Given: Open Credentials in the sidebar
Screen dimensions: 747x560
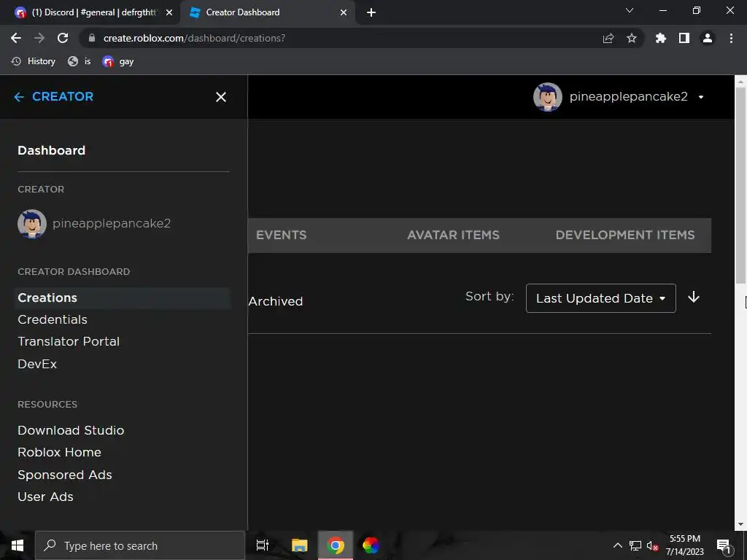Looking at the screenshot, I should 53,319.
